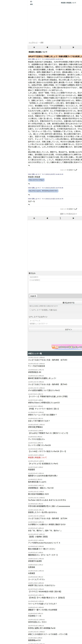Open thread ヴィクタスを語るスレ

[37, 439]
